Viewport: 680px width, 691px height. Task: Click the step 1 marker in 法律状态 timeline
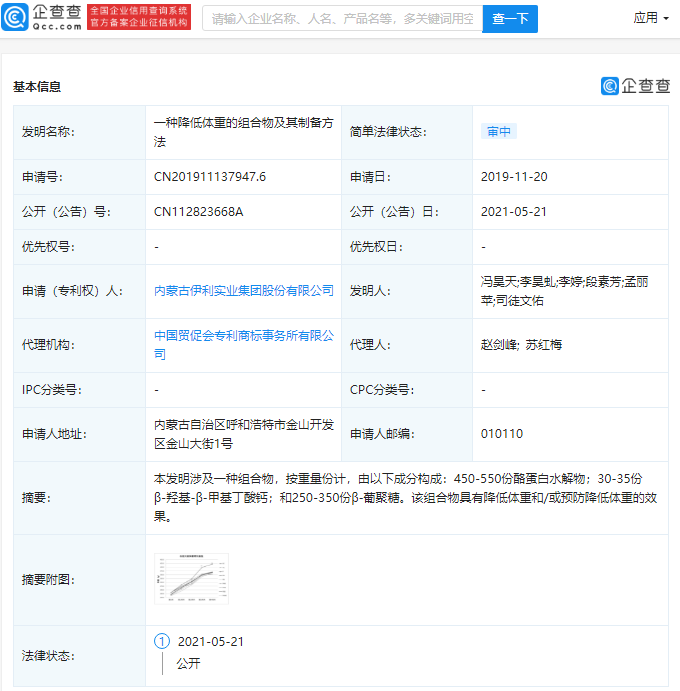[162, 641]
